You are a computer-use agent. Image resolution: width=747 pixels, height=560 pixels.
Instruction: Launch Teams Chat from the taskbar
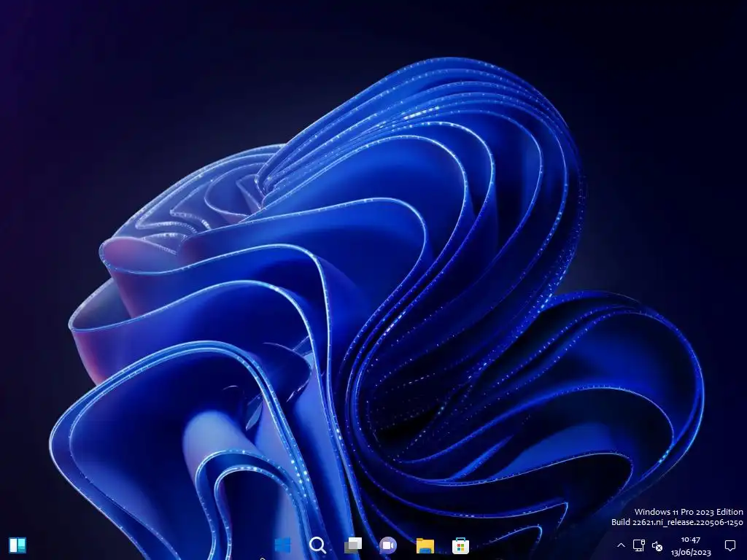(388, 545)
